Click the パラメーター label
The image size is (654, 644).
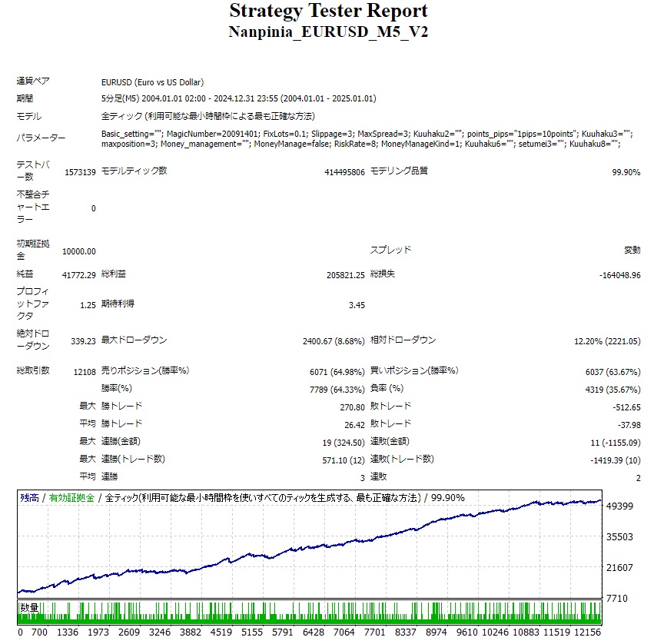point(41,138)
